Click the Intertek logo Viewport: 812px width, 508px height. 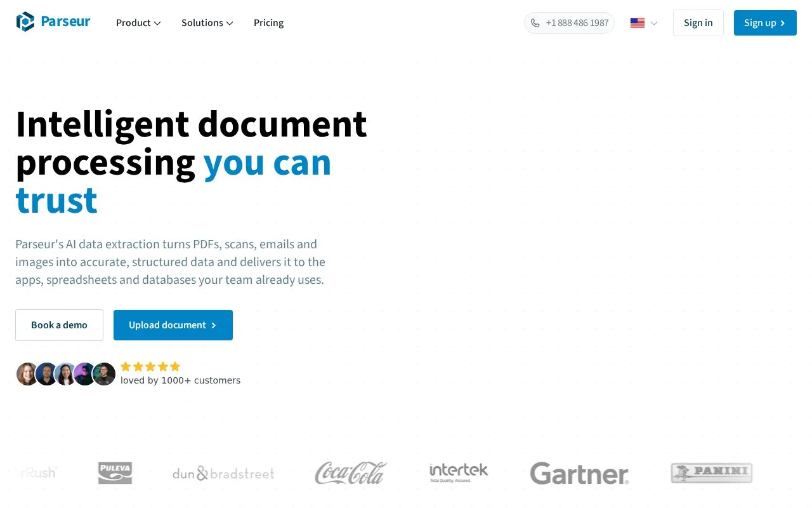point(459,473)
